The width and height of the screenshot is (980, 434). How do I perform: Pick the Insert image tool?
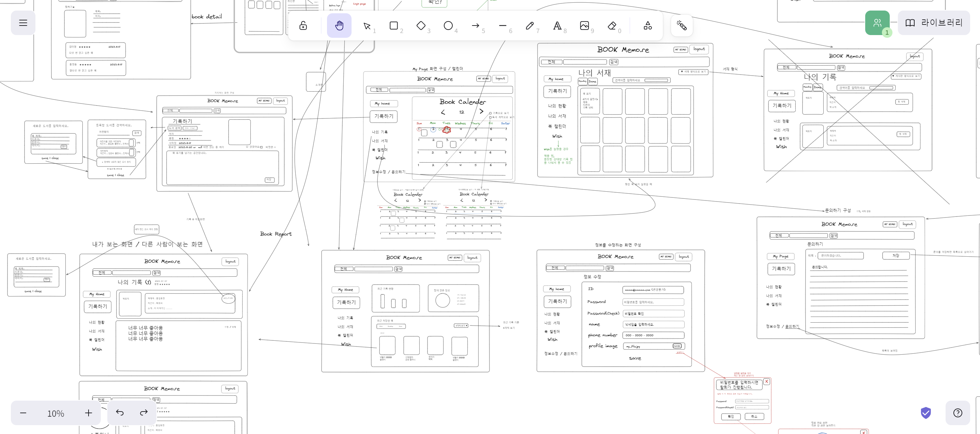click(x=584, y=26)
